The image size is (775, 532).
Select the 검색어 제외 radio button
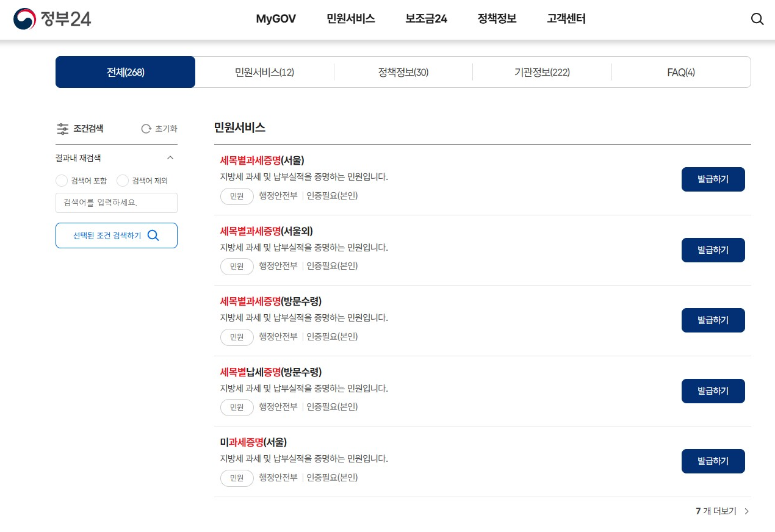pos(123,181)
